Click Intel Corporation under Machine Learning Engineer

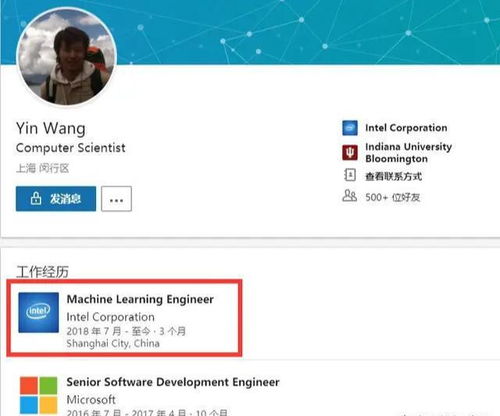tap(110, 317)
